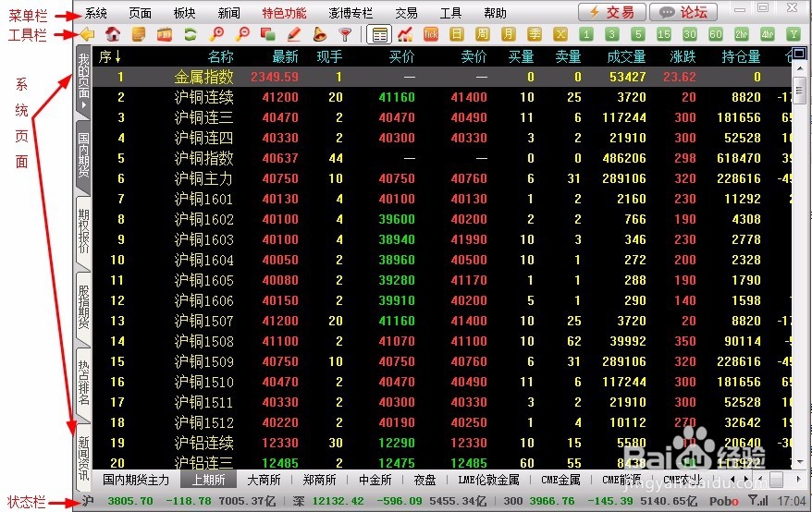This screenshot has width=812, height=512.
Task: Switch to 郑商所 bottom tab
Action: coord(319,480)
